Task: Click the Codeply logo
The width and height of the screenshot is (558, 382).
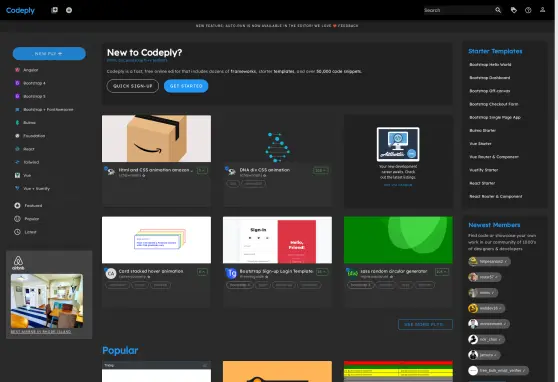Action: 20,10
